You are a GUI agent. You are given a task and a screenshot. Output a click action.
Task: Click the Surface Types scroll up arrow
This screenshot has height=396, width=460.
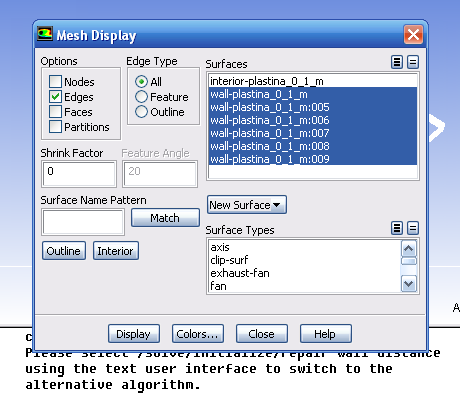click(x=409, y=248)
